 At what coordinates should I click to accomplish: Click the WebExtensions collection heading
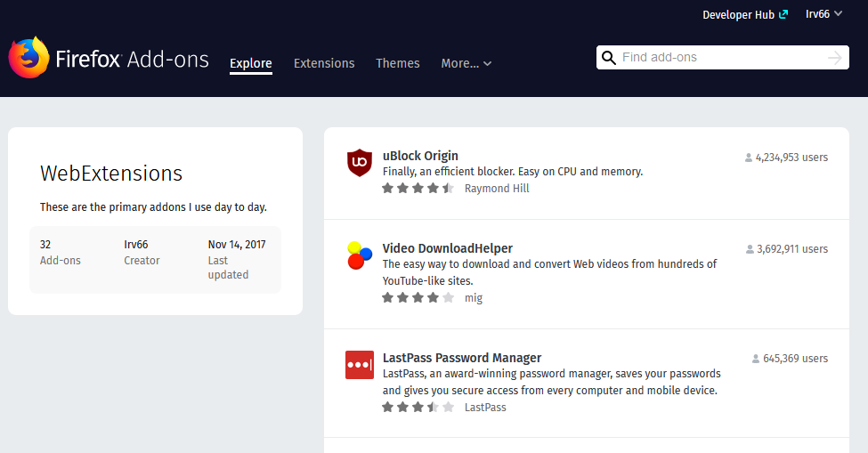click(x=111, y=174)
